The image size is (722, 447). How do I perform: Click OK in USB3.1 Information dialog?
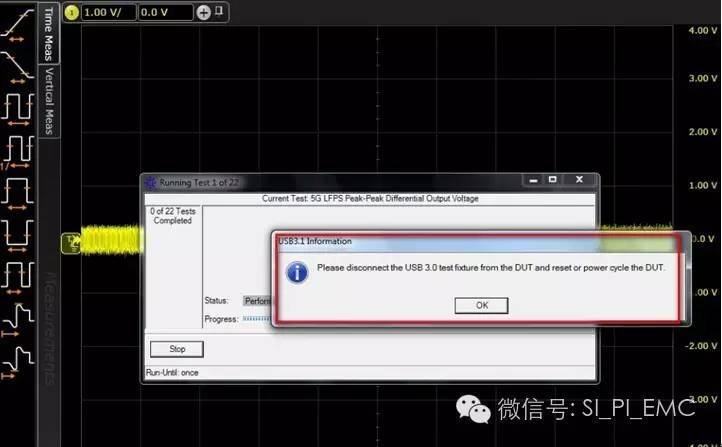481,305
